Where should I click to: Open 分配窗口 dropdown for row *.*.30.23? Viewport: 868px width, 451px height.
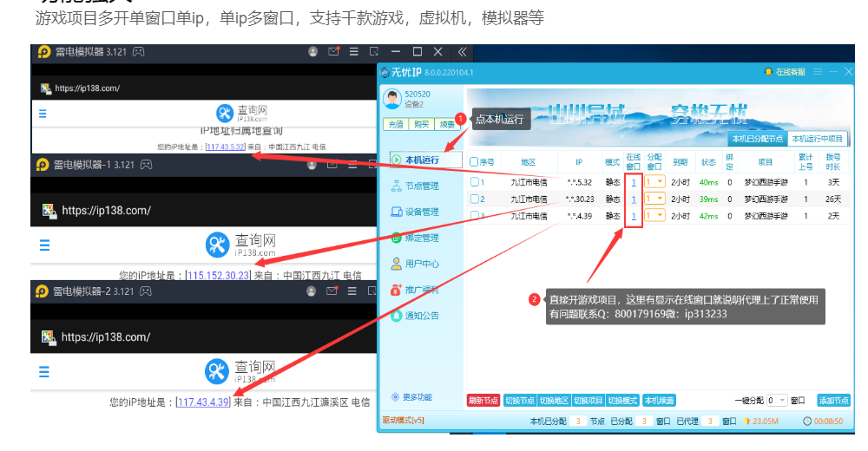[x=654, y=198]
